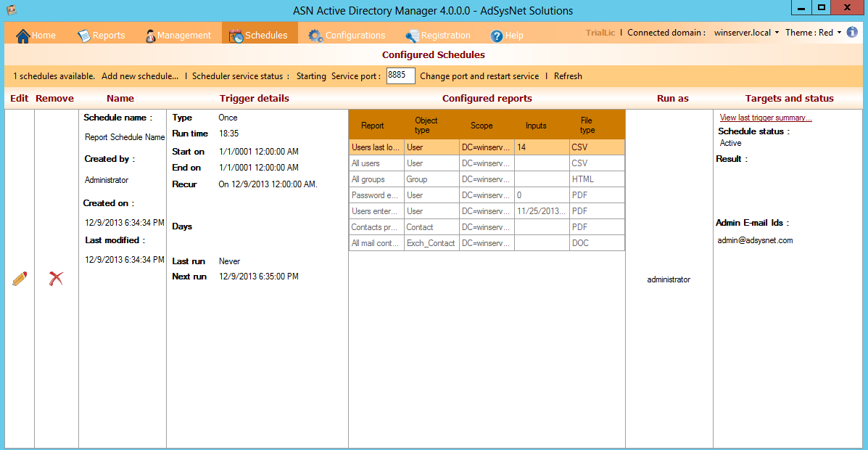The width and height of the screenshot is (868, 450).
Task: Click the TrialLic license label
Action: click(x=600, y=33)
